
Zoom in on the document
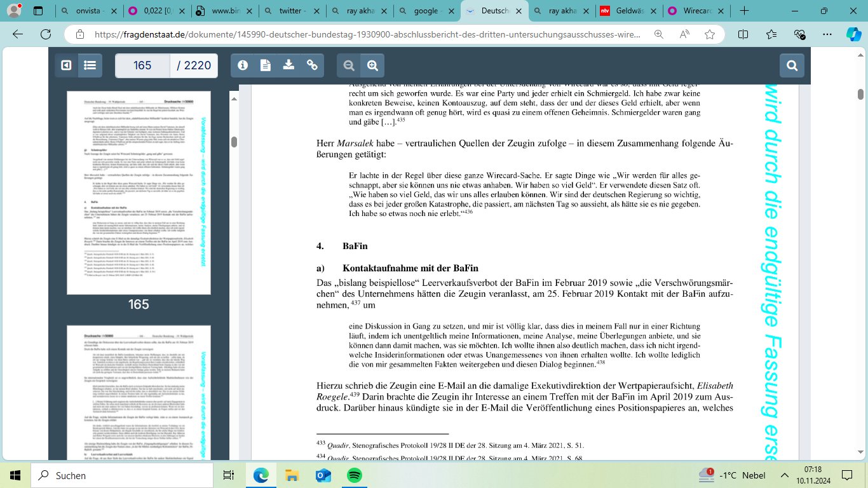(372, 65)
